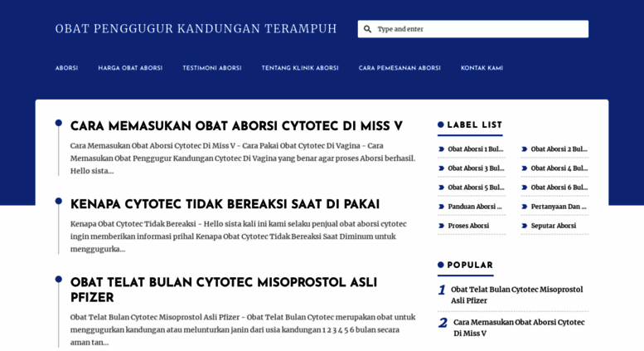Click arrow icon beside 'Pertanyaan Dan ...'

[525, 207]
